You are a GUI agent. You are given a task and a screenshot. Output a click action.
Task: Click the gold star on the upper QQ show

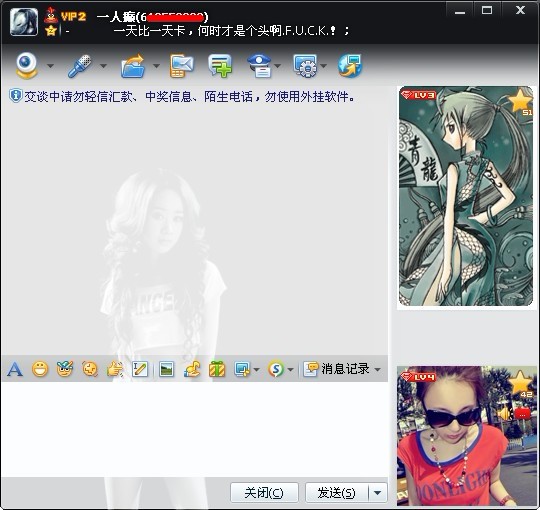click(x=520, y=100)
